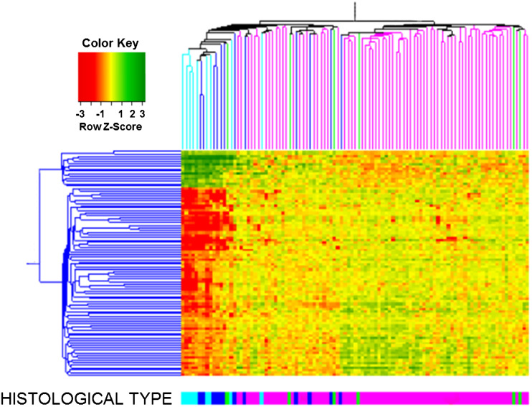
Task: Select the cyan segment starting the histological type bar
Action: coord(189,397)
